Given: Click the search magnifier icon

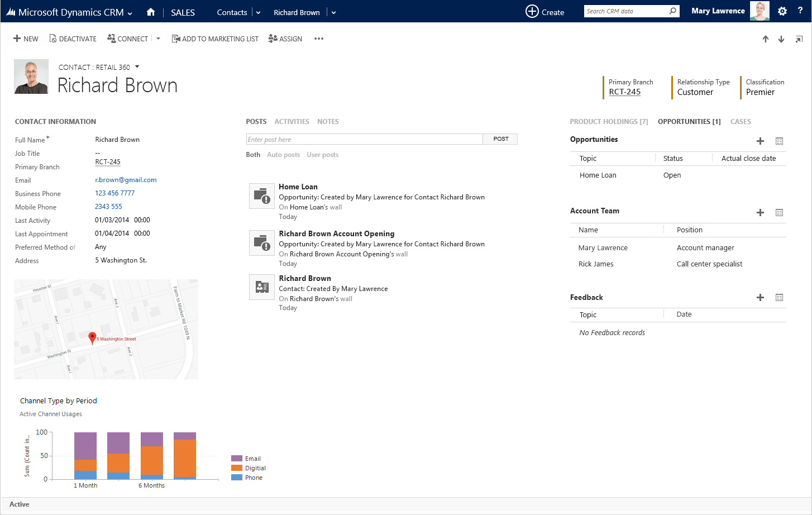Looking at the screenshot, I should click(672, 11).
